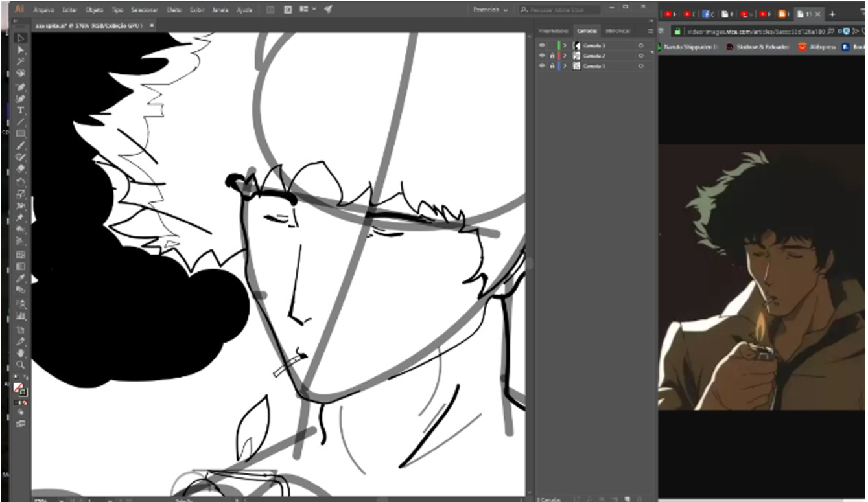868x502 pixels.
Task: Click the Spike reference image in browser
Action: (762, 277)
